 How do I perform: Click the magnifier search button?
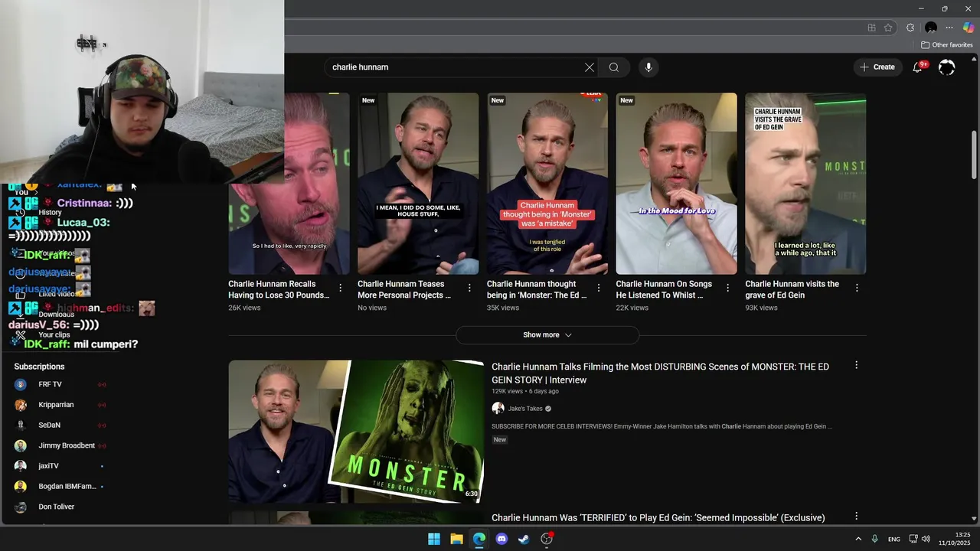[x=614, y=67]
